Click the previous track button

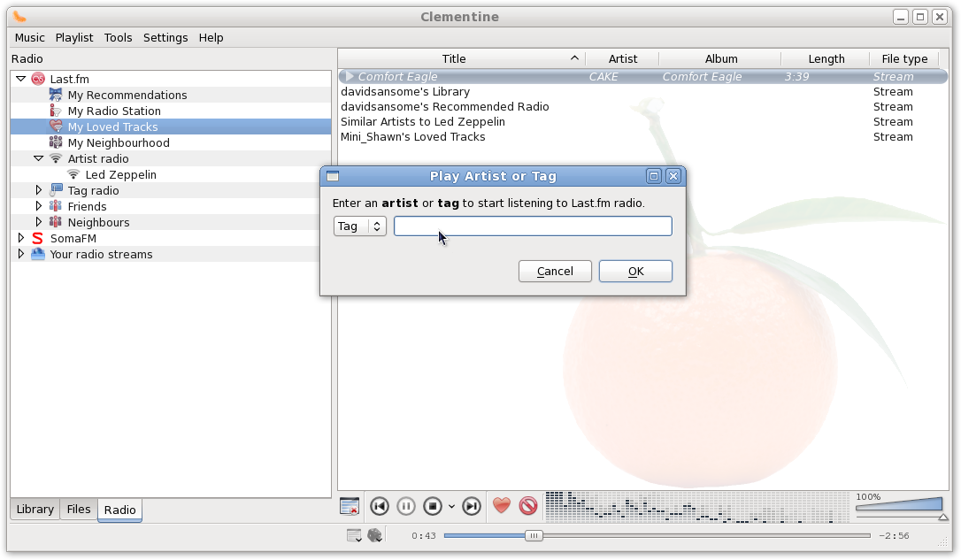click(380, 506)
